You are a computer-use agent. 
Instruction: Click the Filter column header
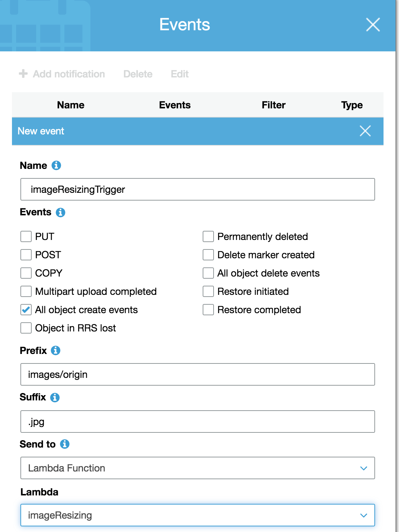(x=273, y=105)
